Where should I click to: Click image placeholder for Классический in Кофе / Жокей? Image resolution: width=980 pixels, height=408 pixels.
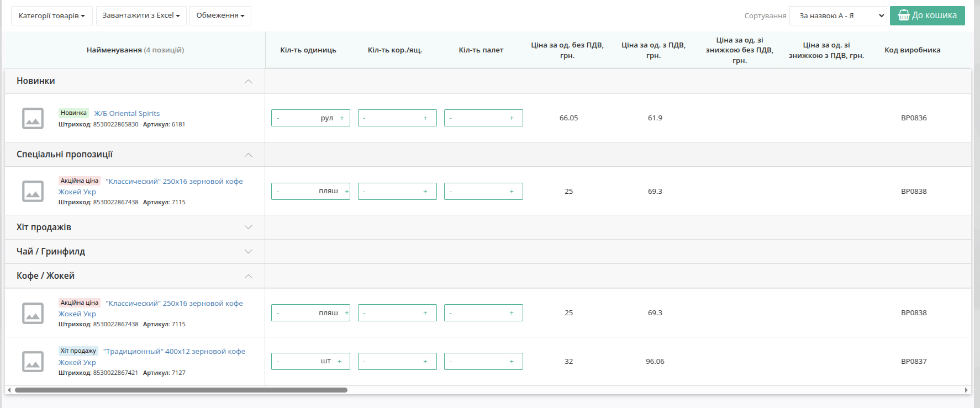(x=33, y=313)
